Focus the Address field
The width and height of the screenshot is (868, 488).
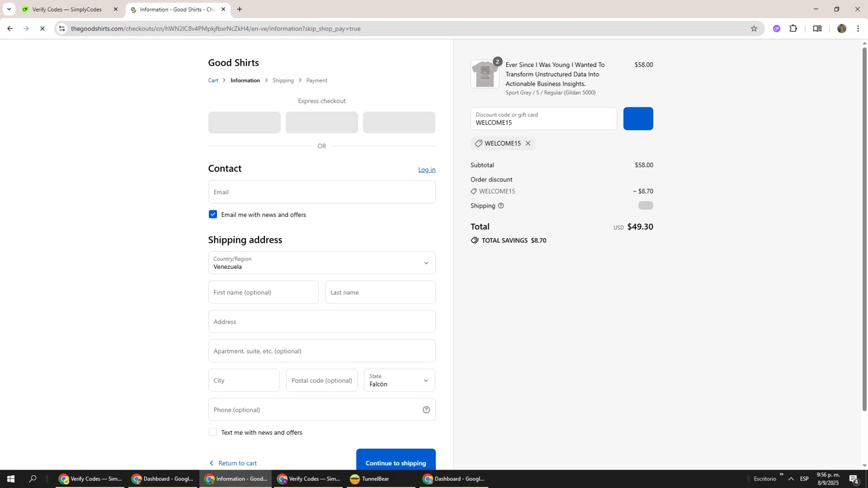tap(322, 321)
